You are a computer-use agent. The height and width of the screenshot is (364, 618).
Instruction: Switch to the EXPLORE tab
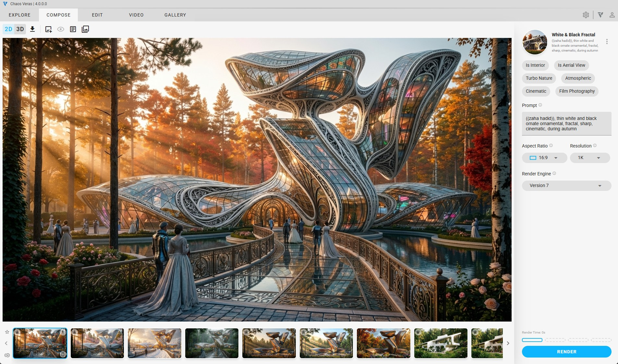pyautogui.click(x=19, y=15)
